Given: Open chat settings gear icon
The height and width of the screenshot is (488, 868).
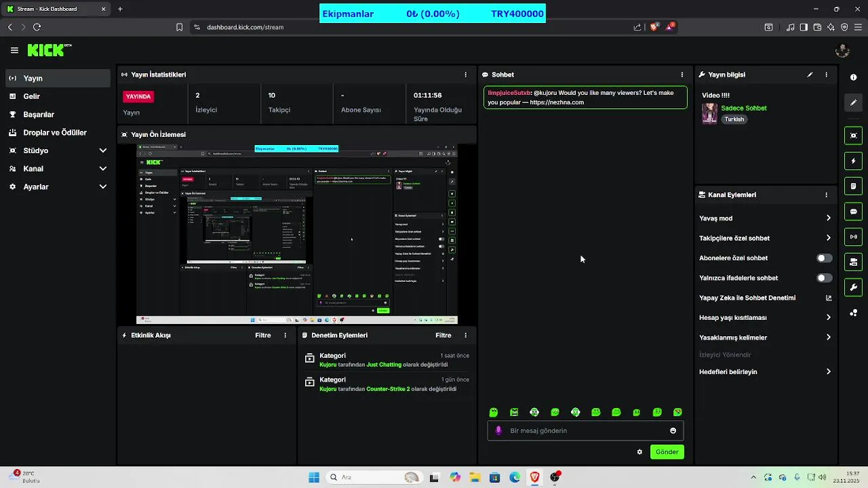Looking at the screenshot, I should 639,452.
